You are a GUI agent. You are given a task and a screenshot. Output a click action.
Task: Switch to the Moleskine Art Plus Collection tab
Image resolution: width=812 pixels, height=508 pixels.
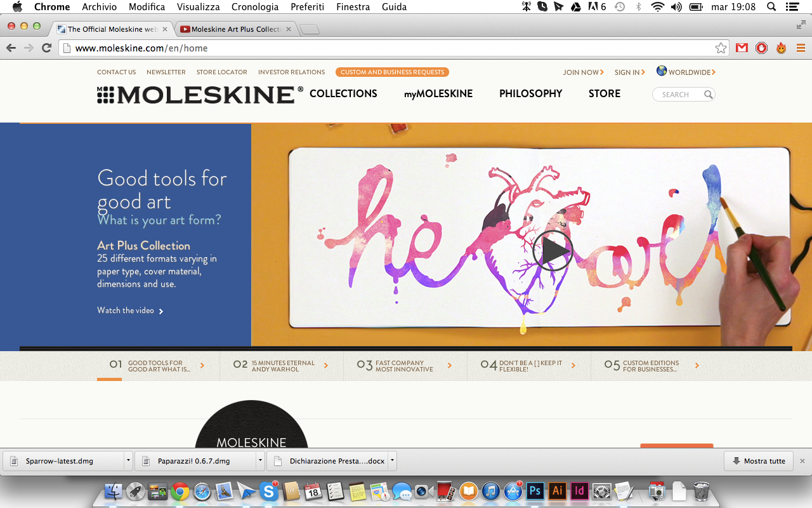click(235, 29)
